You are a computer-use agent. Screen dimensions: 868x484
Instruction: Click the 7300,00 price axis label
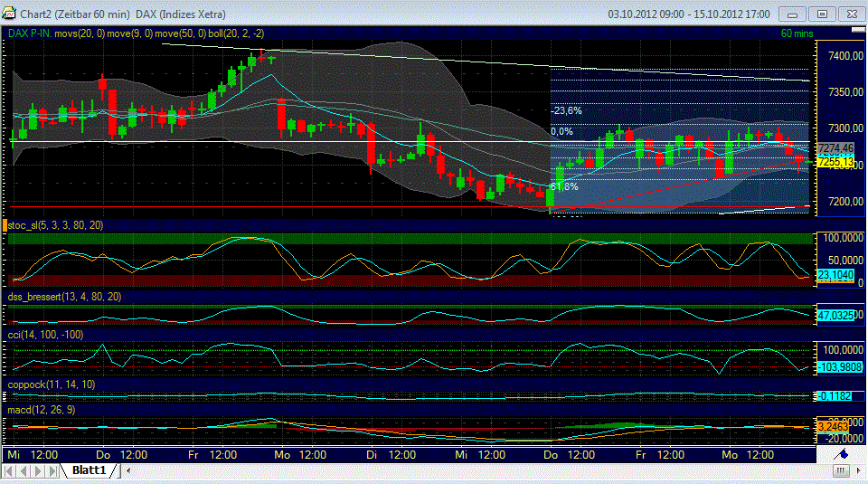click(846, 128)
